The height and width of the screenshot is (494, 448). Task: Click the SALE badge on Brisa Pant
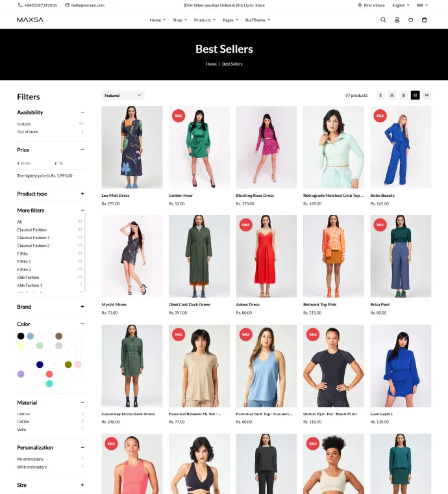(380, 225)
